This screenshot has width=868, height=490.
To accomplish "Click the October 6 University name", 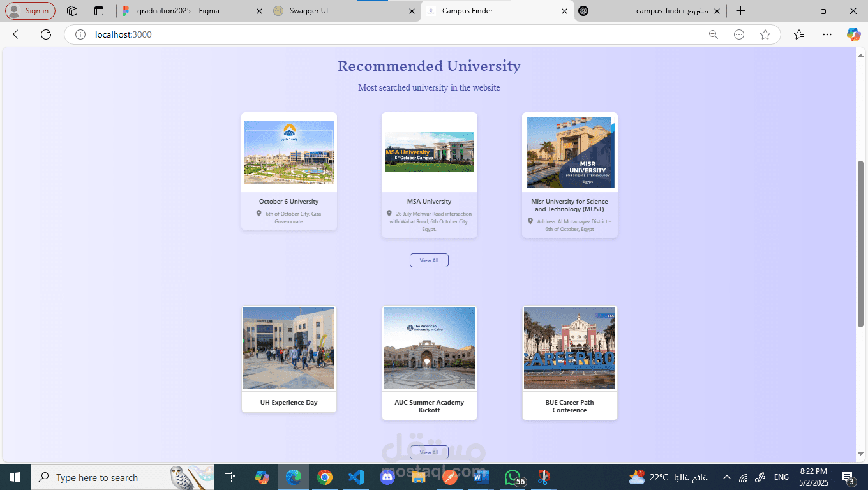I will tap(289, 202).
